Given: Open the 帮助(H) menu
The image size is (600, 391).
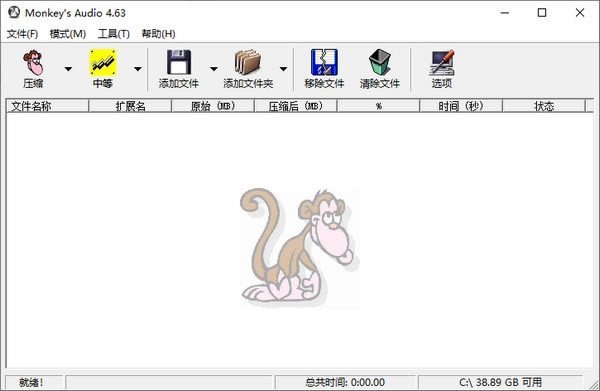Looking at the screenshot, I should [x=158, y=34].
